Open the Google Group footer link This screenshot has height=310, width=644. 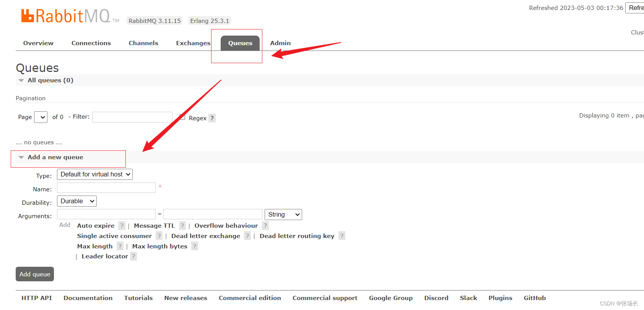click(x=391, y=298)
